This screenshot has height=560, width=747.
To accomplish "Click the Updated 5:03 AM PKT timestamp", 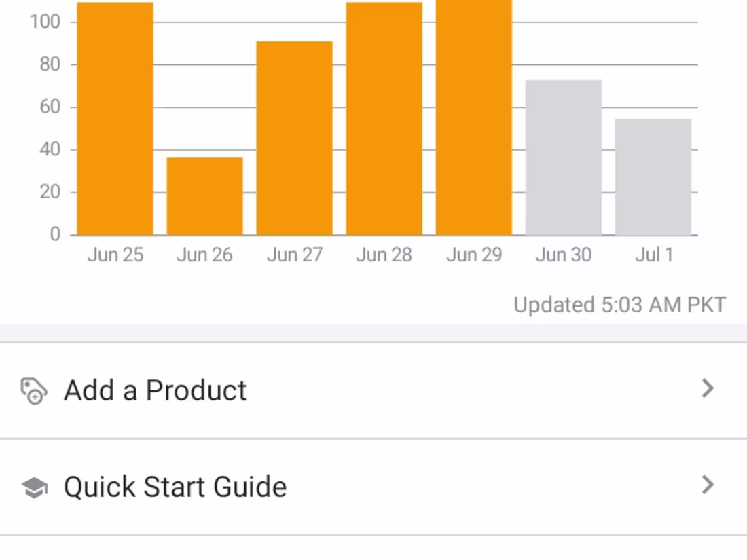I will click(x=620, y=305).
